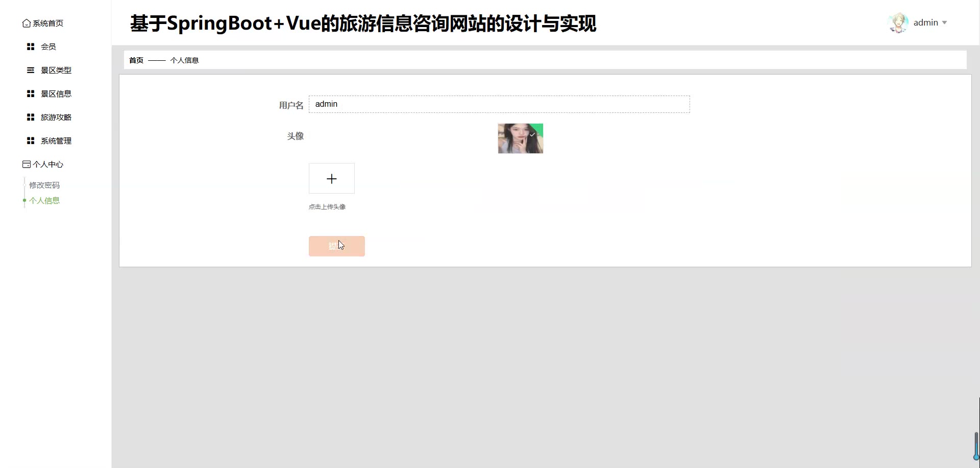Focus the 用户名 input field
Screen dimensions: 980x468
point(499,104)
